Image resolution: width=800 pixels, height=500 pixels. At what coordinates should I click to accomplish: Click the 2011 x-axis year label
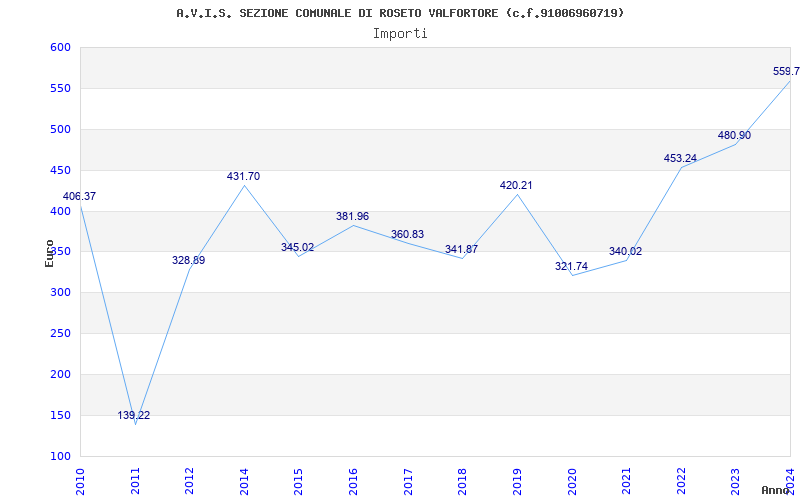tap(135, 481)
